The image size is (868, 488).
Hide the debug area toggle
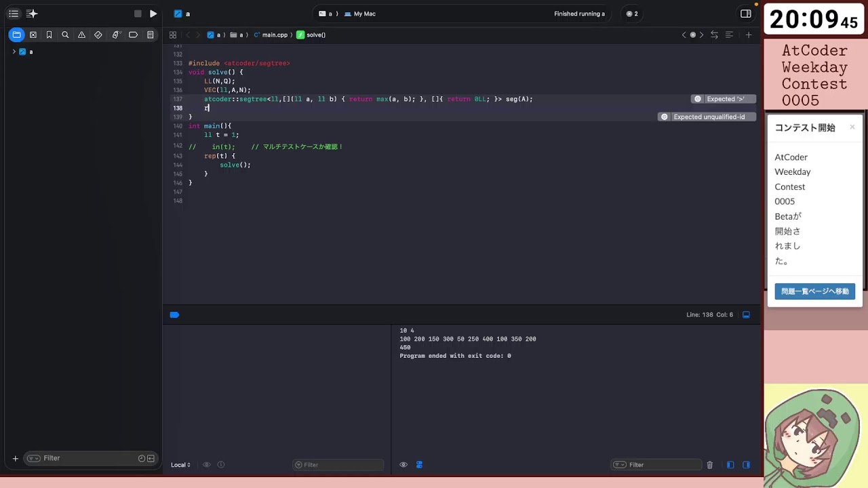(747, 314)
